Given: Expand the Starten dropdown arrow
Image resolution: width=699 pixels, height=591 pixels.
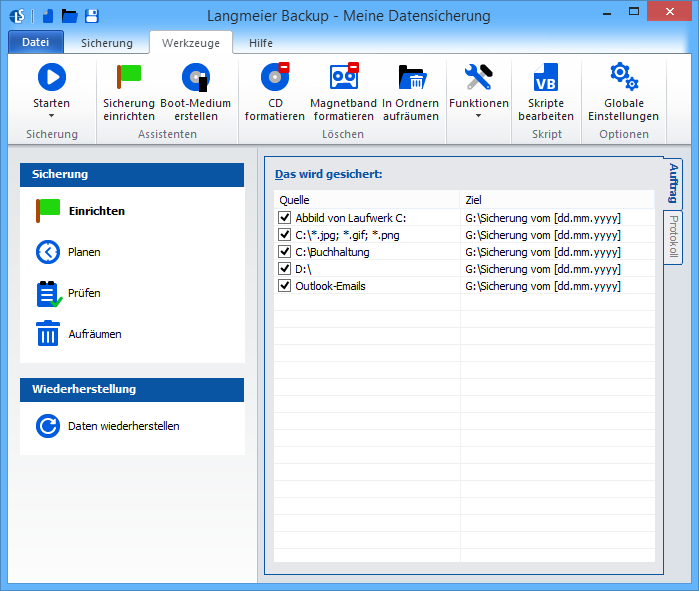Looking at the screenshot, I should (x=51, y=116).
